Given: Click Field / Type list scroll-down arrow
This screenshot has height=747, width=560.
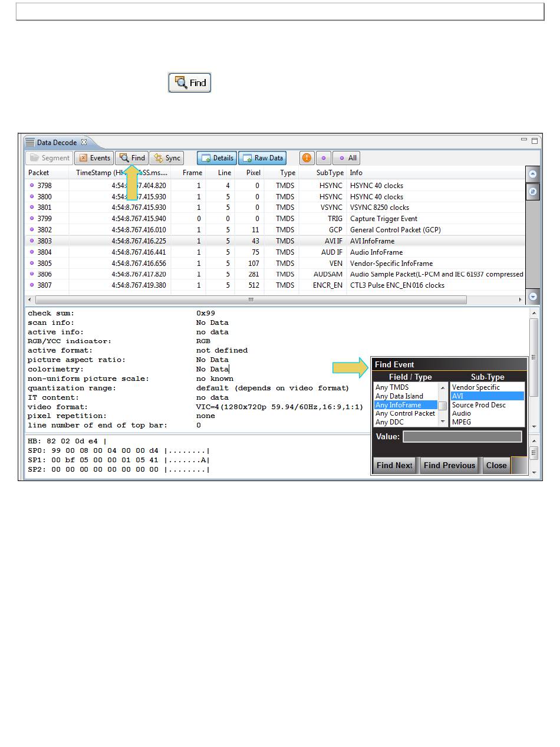Looking at the screenshot, I should click(443, 422).
